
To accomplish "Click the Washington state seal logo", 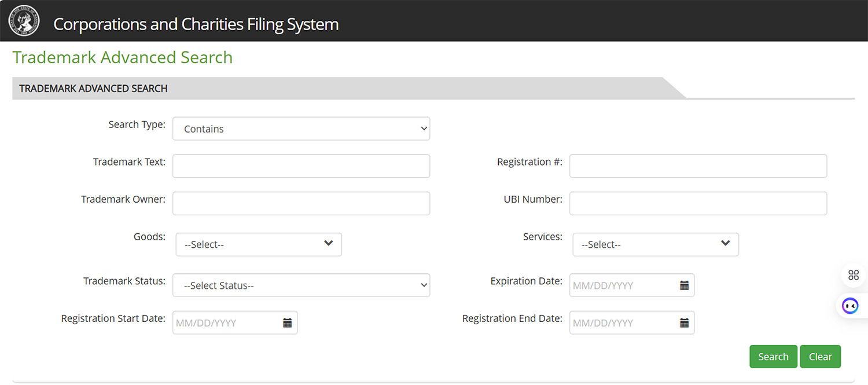I will tap(24, 21).
